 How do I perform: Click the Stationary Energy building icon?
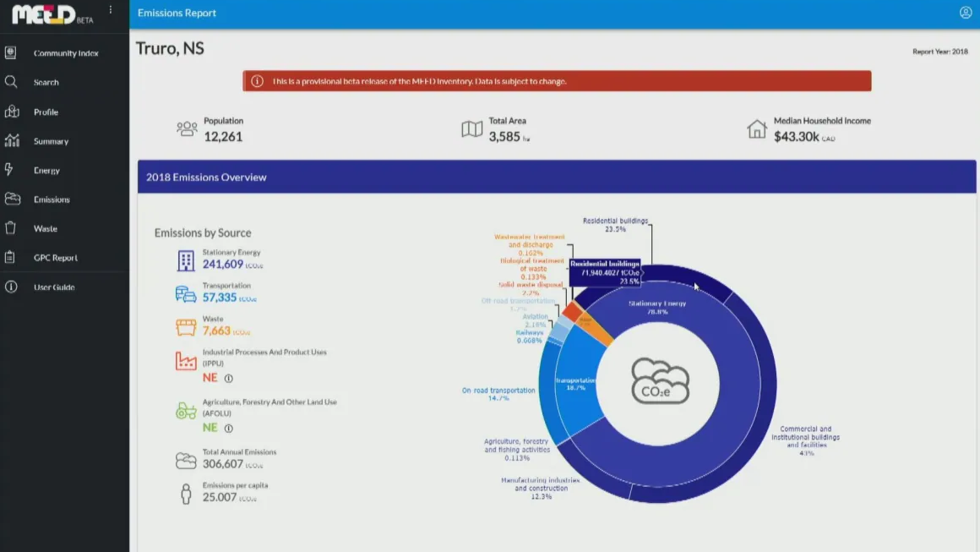186,260
